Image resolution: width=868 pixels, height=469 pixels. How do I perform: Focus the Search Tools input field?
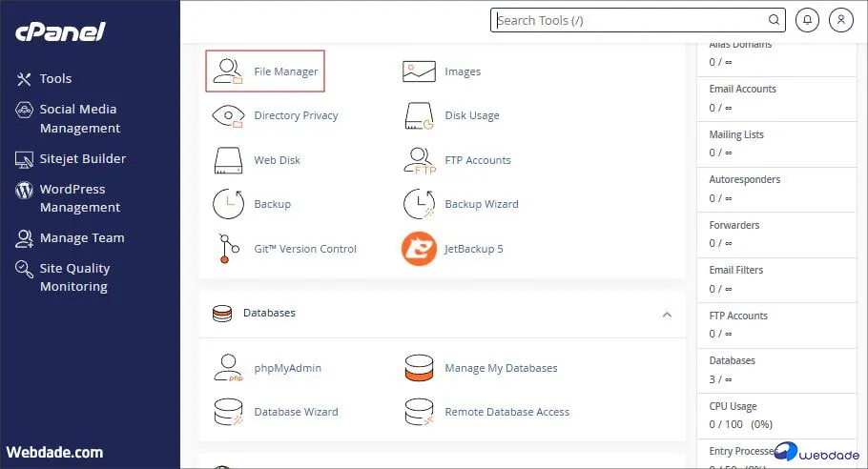pyautogui.click(x=630, y=20)
